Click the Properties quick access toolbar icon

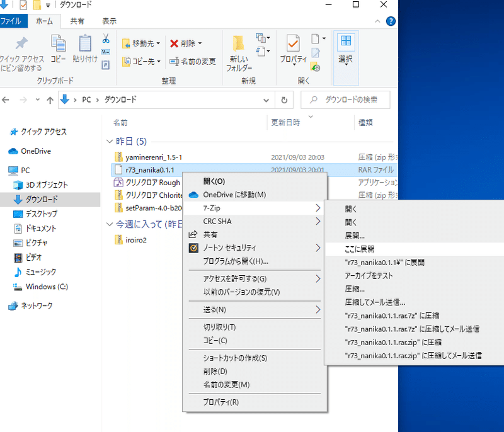[23, 5]
